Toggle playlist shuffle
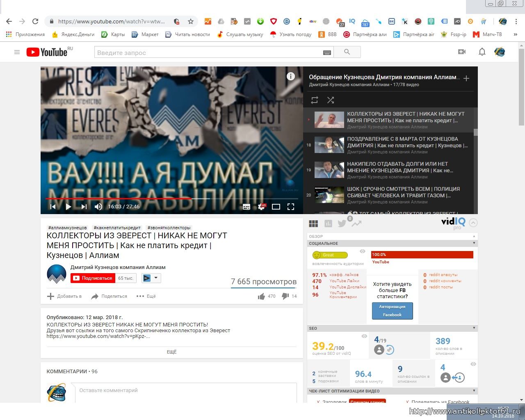Image resolution: width=525 pixels, height=420 pixels. click(x=331, y=100)
